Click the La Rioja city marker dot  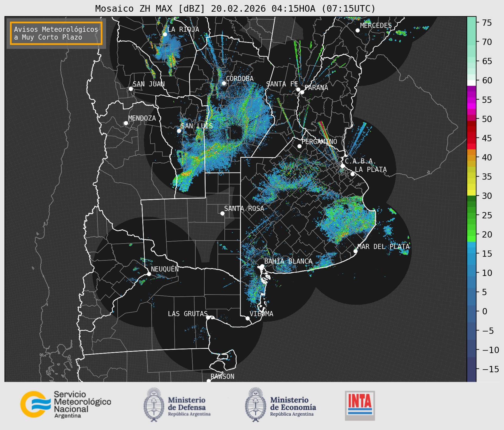click(x=165, y=34)
